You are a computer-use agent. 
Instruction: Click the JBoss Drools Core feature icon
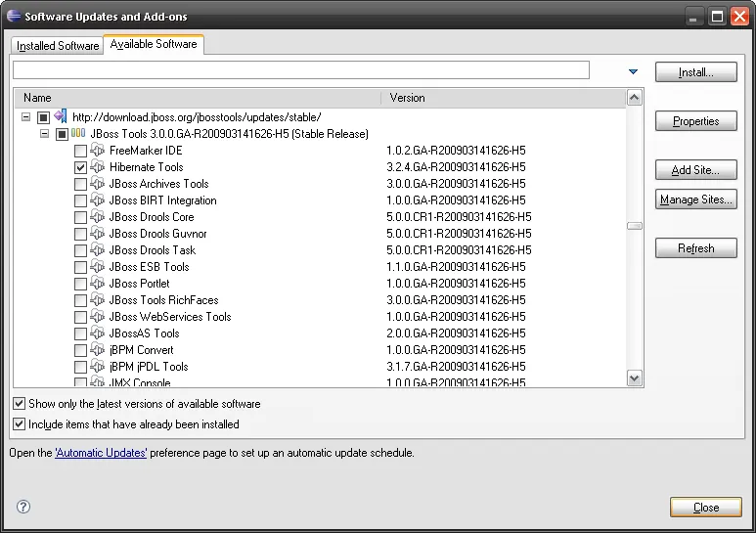point(98,216)
